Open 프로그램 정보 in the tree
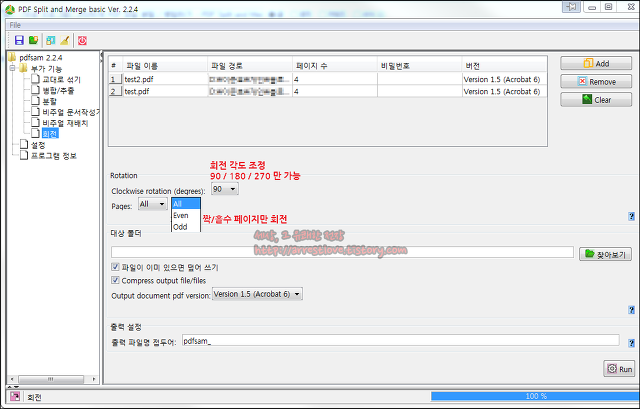The width and height of the screenshot is (640, 409). click(54, 156)
